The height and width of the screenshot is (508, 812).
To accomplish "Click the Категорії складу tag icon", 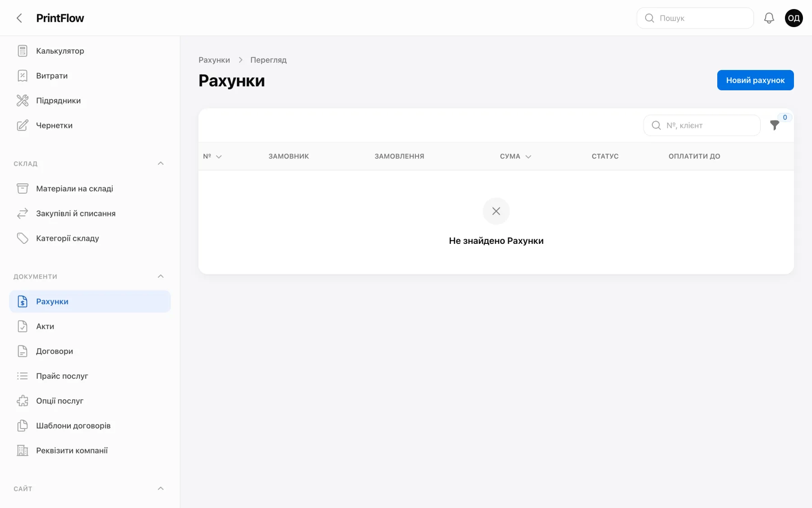I will click(23, 238).
